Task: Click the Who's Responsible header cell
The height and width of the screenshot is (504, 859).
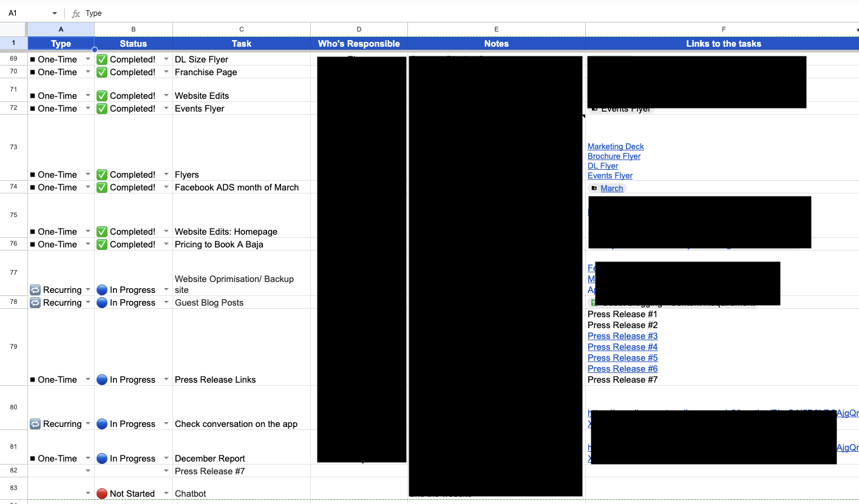Action: pyautogui.click(x=359, y=44)
